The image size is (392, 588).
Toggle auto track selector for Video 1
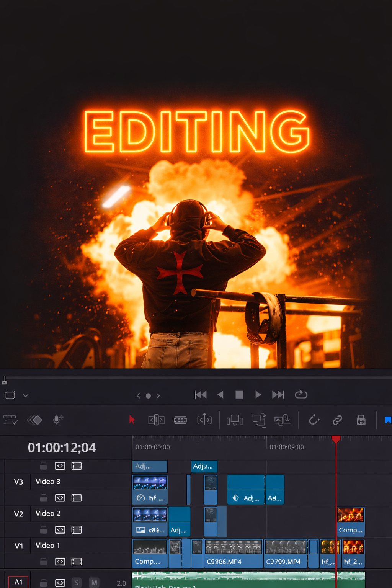[x=60, y=562]
